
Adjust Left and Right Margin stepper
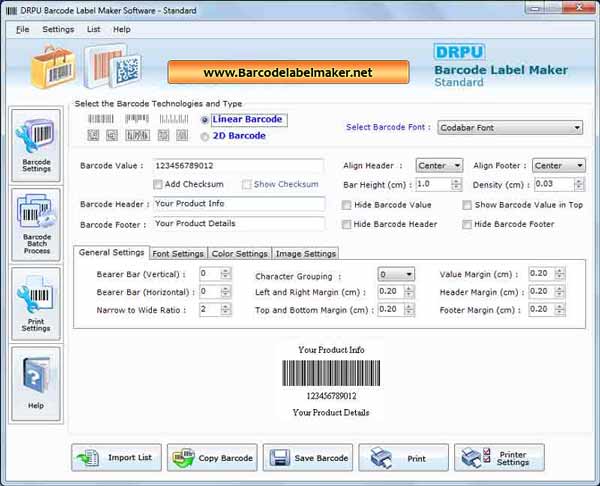tap(409, 292)
